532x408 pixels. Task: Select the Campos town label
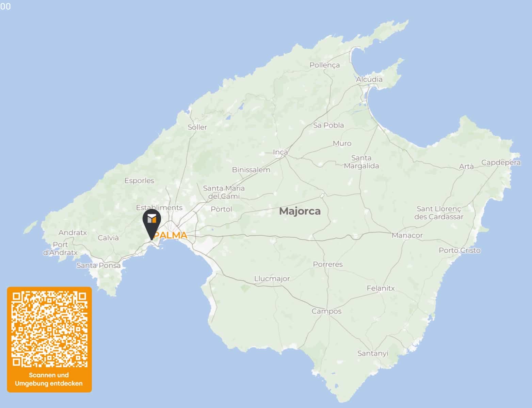(x=326, y=311)
